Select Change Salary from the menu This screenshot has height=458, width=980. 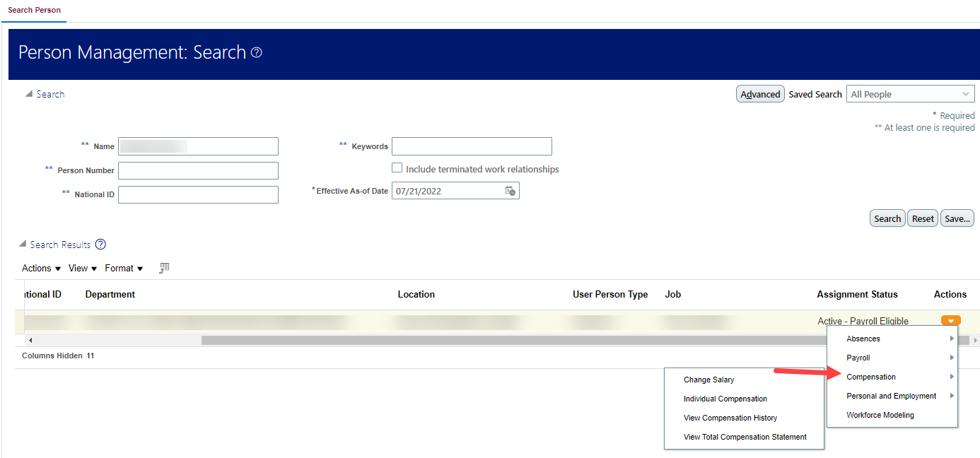click(708, 380)
